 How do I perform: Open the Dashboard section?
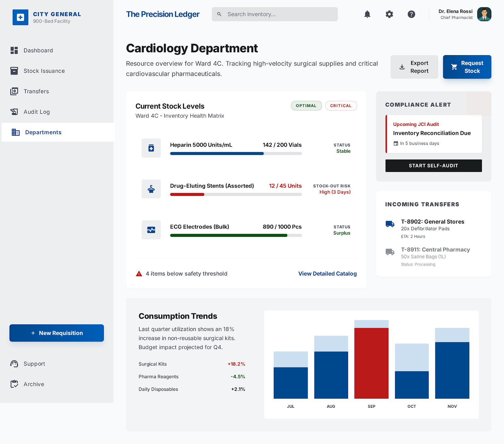(38, 50)
